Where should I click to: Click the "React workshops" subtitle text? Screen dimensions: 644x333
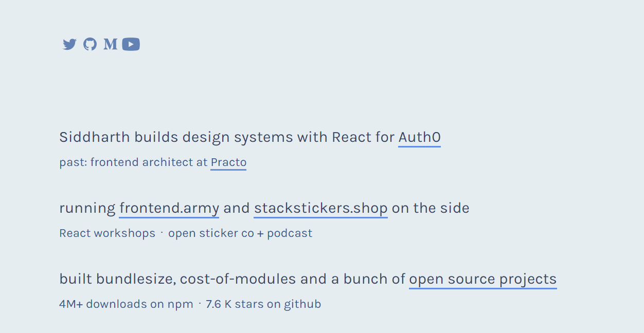tap(107, 233)
